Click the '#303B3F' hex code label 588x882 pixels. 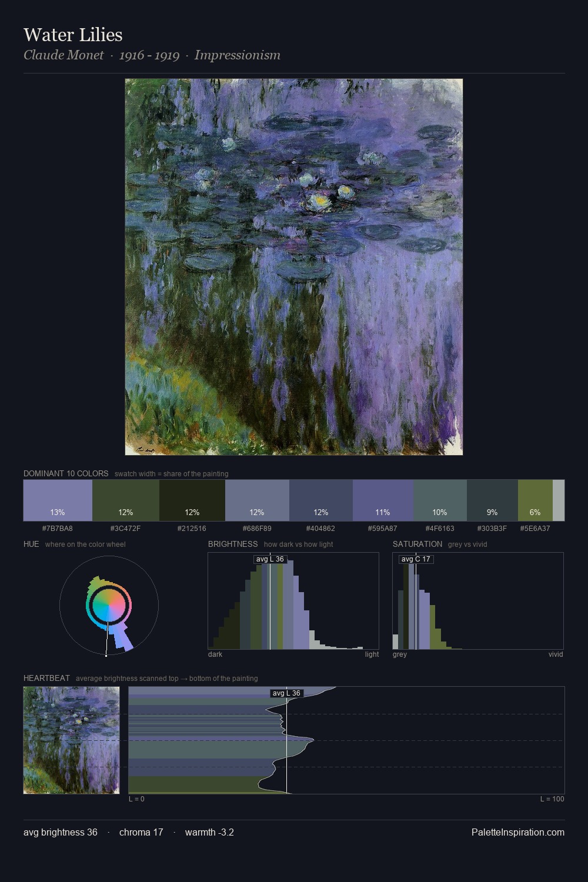click(x=492, y=529)
